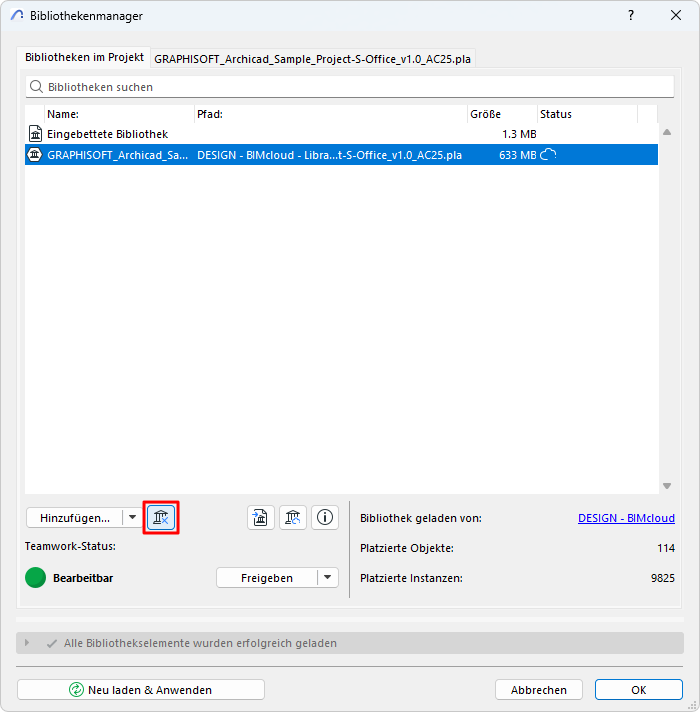
Task: Open the Hinzufügen dropdown arrow
Action: (133, 517)
